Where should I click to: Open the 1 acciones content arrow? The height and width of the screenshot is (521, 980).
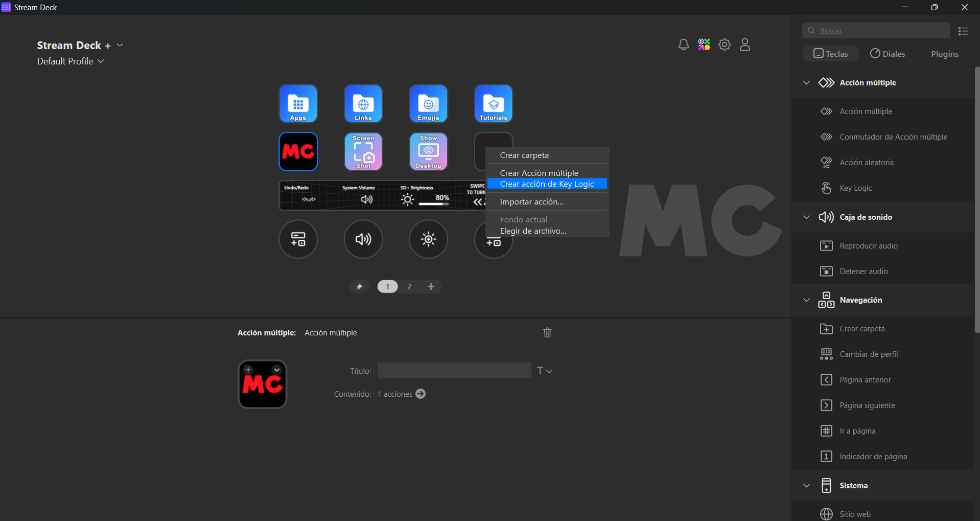[421, 394]
